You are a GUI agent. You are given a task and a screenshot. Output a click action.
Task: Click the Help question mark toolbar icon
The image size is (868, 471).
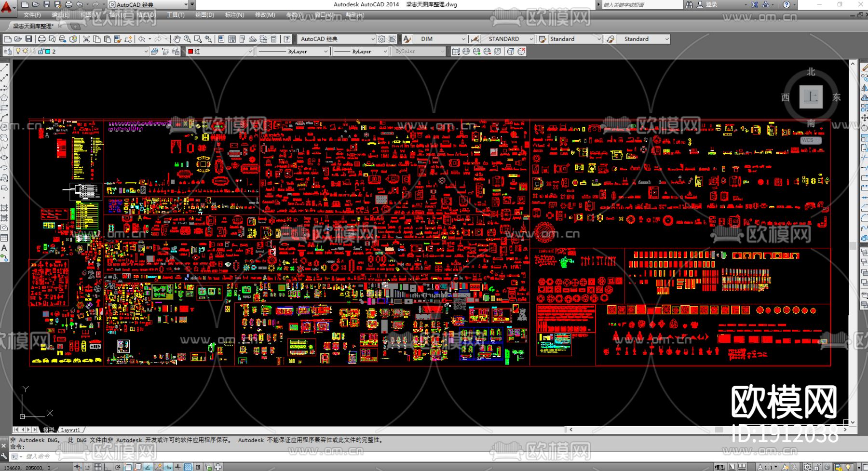[287, 39]
